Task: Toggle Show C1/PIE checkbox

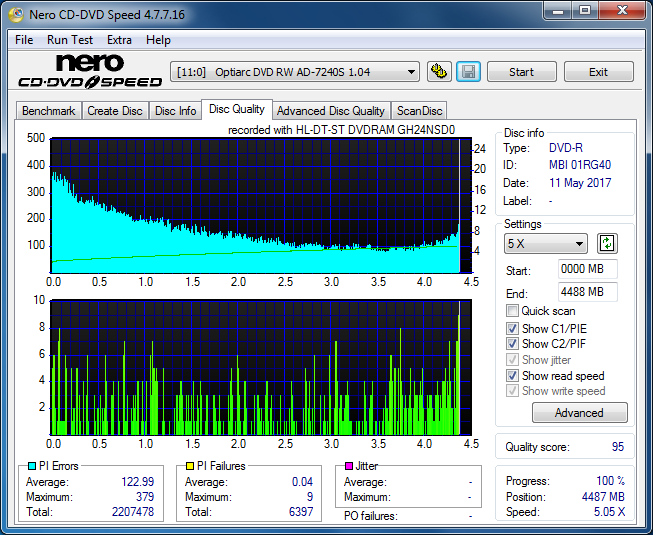Action: point(512,328)
